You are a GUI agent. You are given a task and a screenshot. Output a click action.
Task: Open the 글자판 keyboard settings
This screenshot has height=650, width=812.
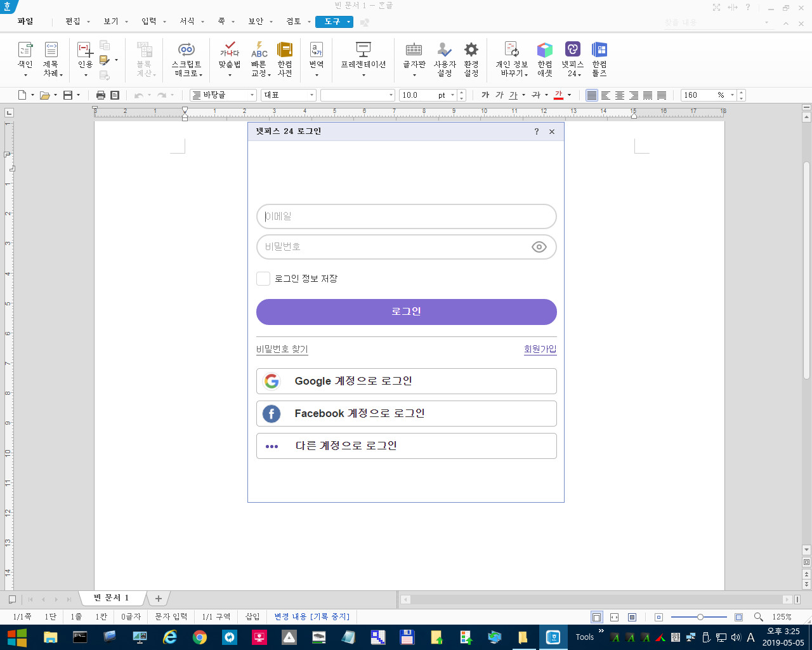pyautogui.click(x=414, y=59)
